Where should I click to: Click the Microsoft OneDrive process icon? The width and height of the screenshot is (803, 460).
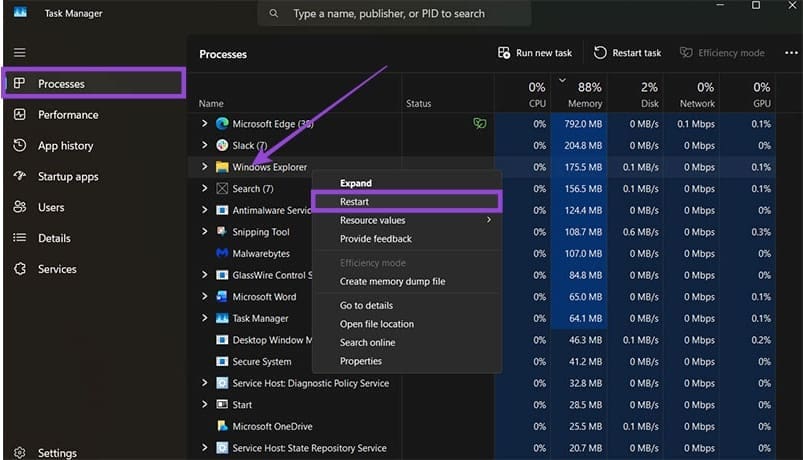(222, 426)
